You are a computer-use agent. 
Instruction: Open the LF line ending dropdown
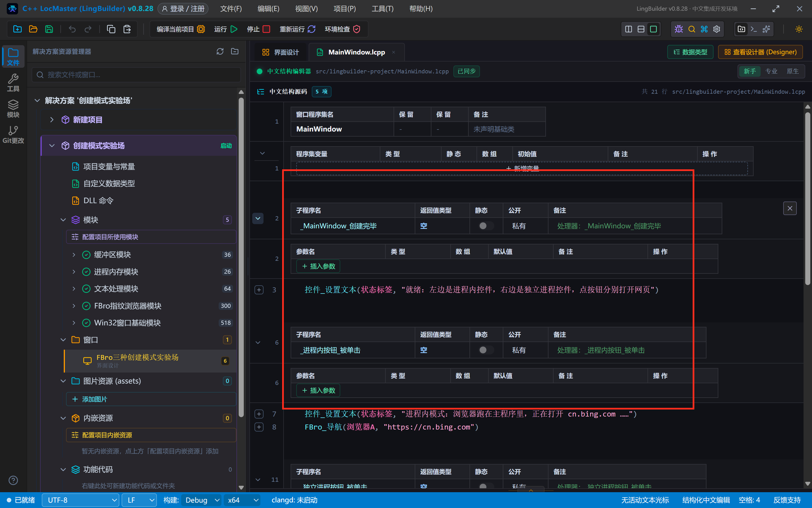click(139, 500)
